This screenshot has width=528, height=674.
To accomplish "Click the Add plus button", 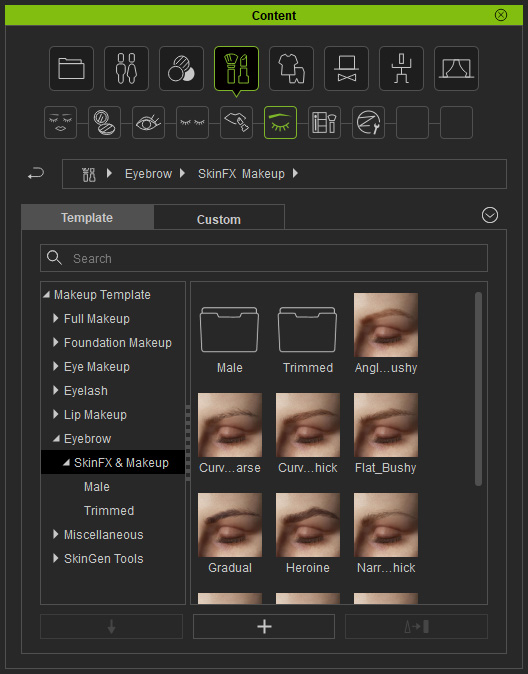I will click(x=264, y=626).
